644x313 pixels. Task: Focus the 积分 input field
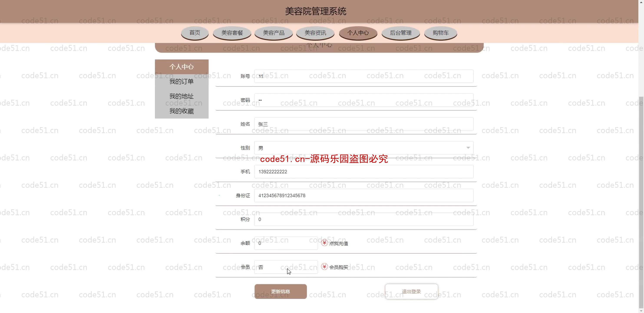tap(364, 219)
